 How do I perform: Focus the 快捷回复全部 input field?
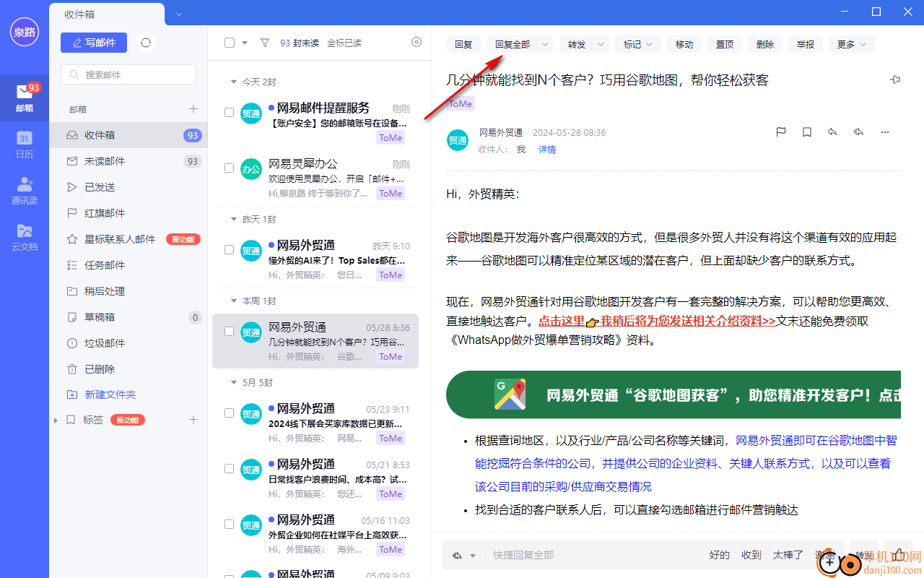pos(592,555)
